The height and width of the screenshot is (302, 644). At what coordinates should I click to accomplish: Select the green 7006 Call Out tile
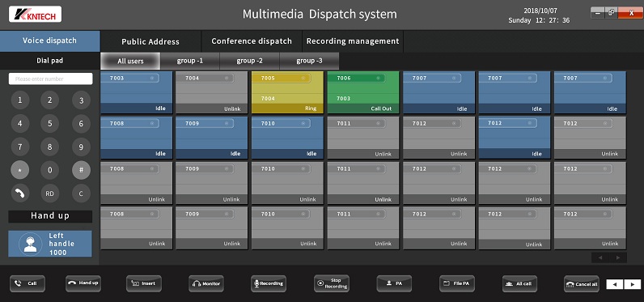point(363,92)
